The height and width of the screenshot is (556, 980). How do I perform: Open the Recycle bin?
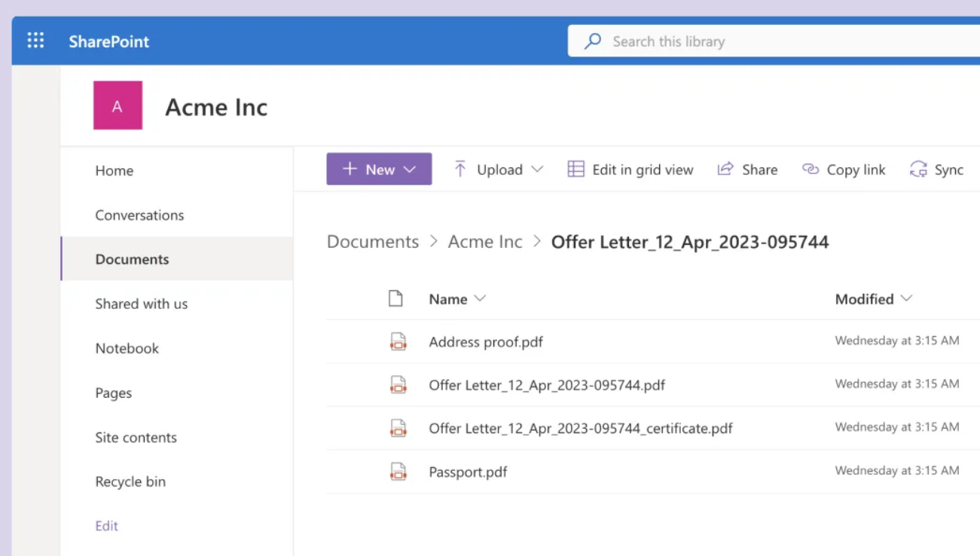pyautogui.click(x=130, y=481)
